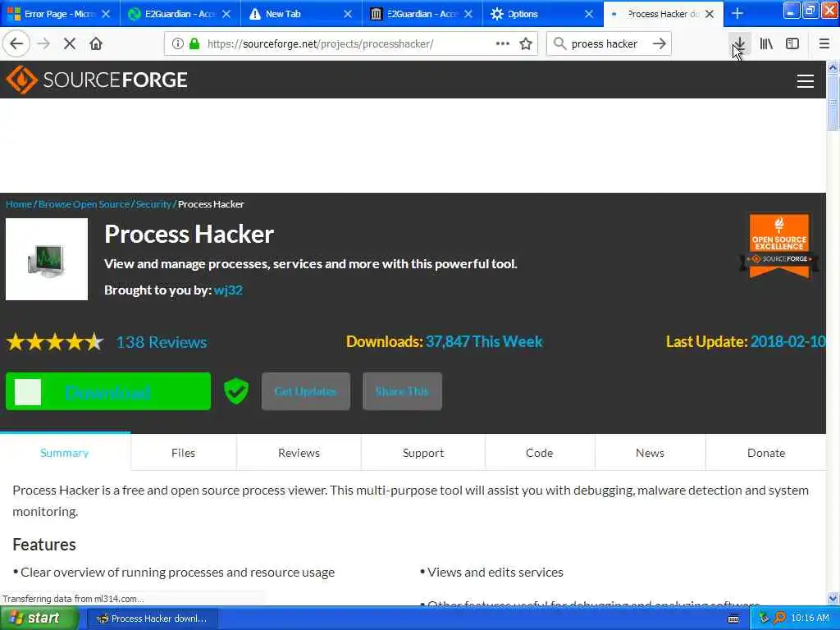Open the wj32 author link
Image resolution: width=840 pixels, height=630 pixels.
point(228,290)
